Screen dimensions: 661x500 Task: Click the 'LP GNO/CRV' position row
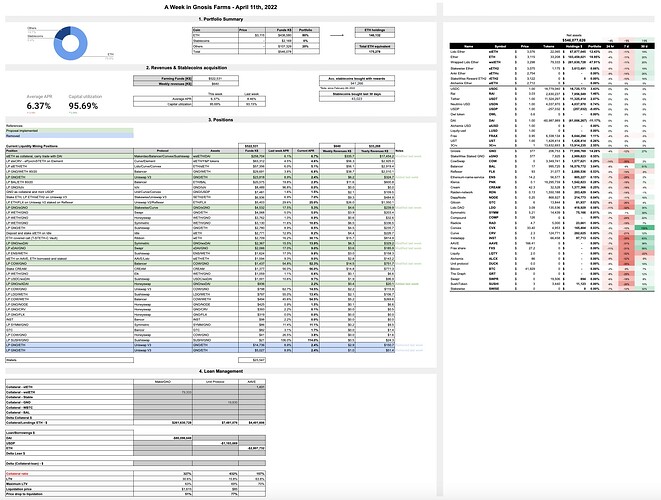(x=200, y=309)
